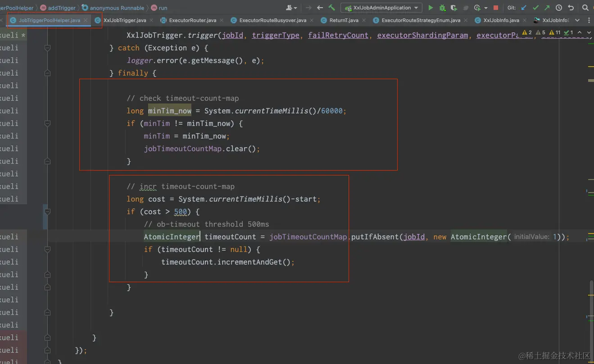The image size is (594, 364).
Task: Run with coverage from the toolbar
Action: pos(453,8)
